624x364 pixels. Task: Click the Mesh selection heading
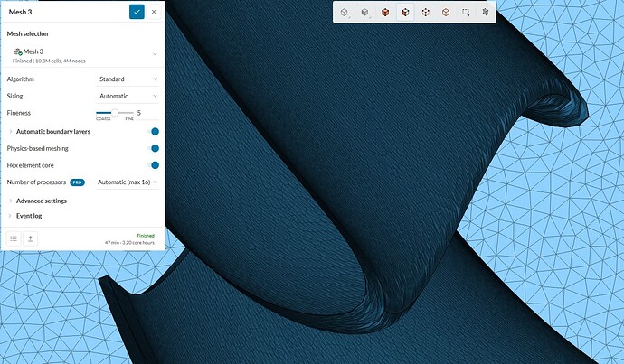tap(27, 33)
